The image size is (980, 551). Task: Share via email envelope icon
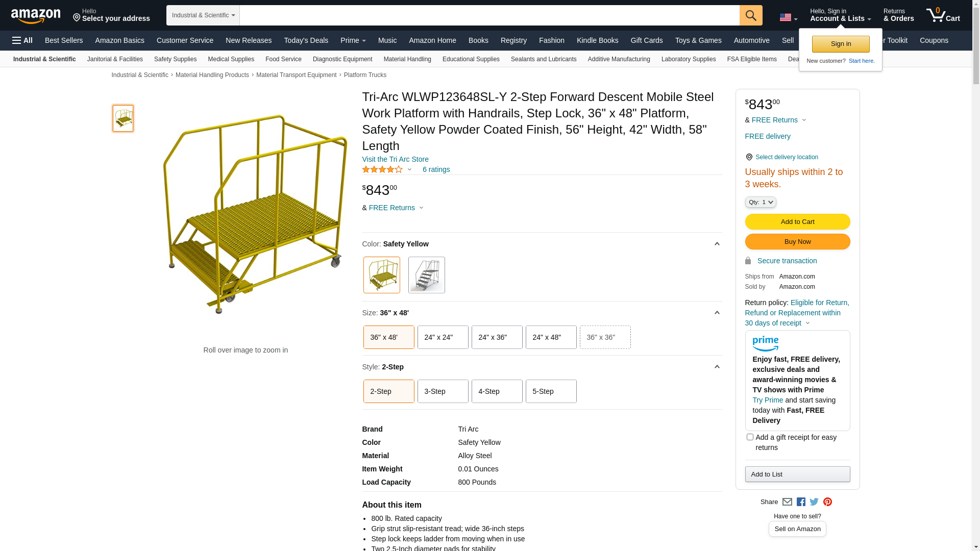[x=787, y=502]
